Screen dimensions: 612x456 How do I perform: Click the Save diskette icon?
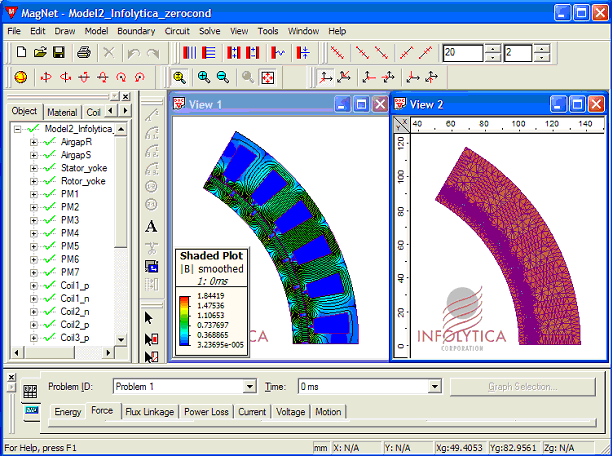coord(60,52)
